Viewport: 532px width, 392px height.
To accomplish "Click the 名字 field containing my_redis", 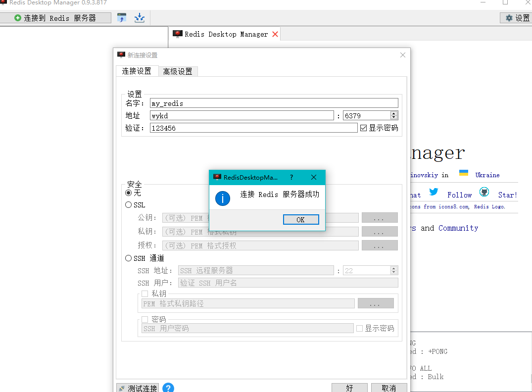I will tap(274, 103).
